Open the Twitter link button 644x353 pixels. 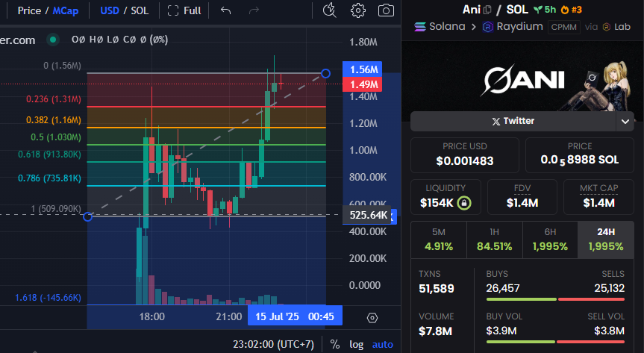513,121
